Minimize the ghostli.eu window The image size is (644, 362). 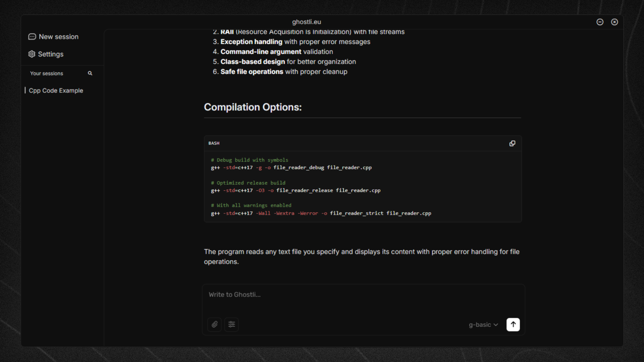(600, 22)
